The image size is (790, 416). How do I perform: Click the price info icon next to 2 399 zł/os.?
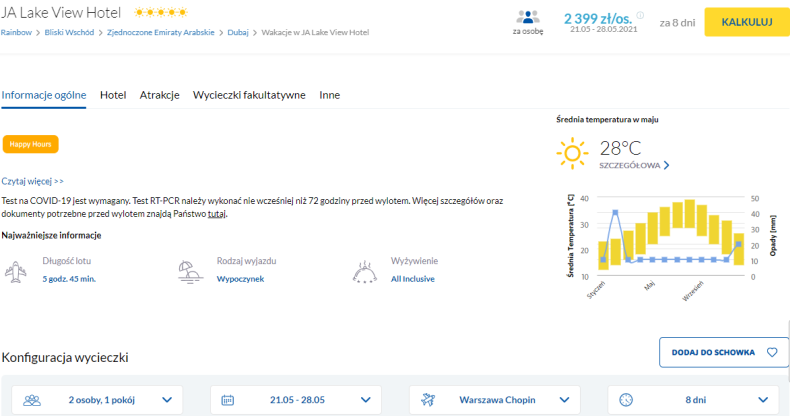click(x=640, y=15)
